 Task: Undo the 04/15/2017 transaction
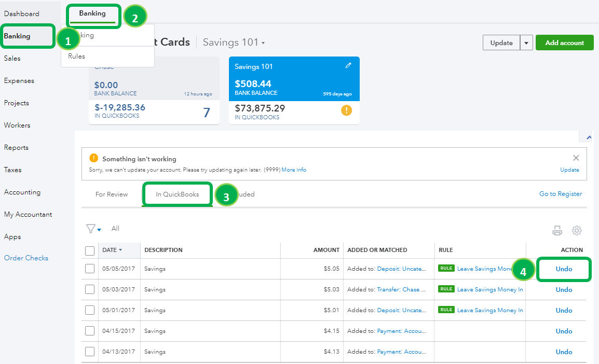pyautogui.click(x=564, y=331)
